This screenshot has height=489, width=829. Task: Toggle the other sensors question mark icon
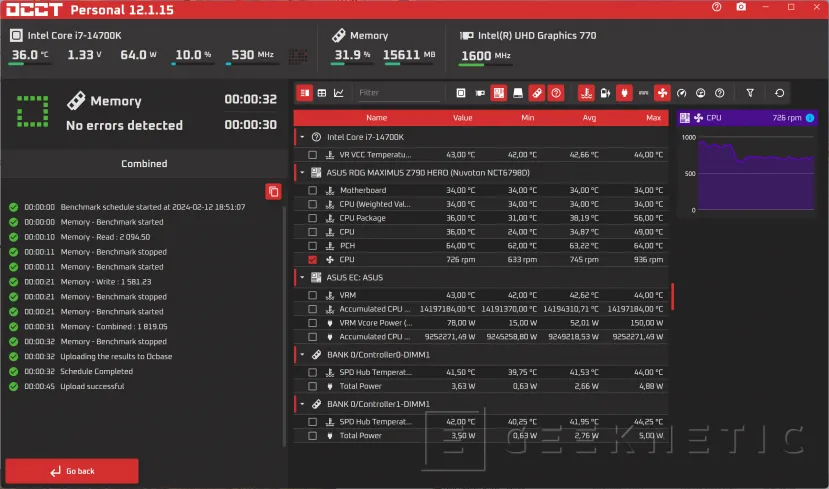(720, 93)
